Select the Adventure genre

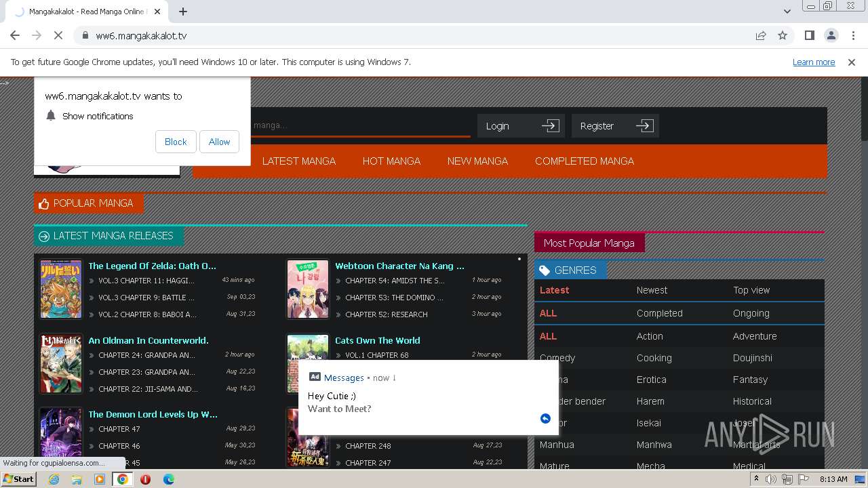(755, 336)
